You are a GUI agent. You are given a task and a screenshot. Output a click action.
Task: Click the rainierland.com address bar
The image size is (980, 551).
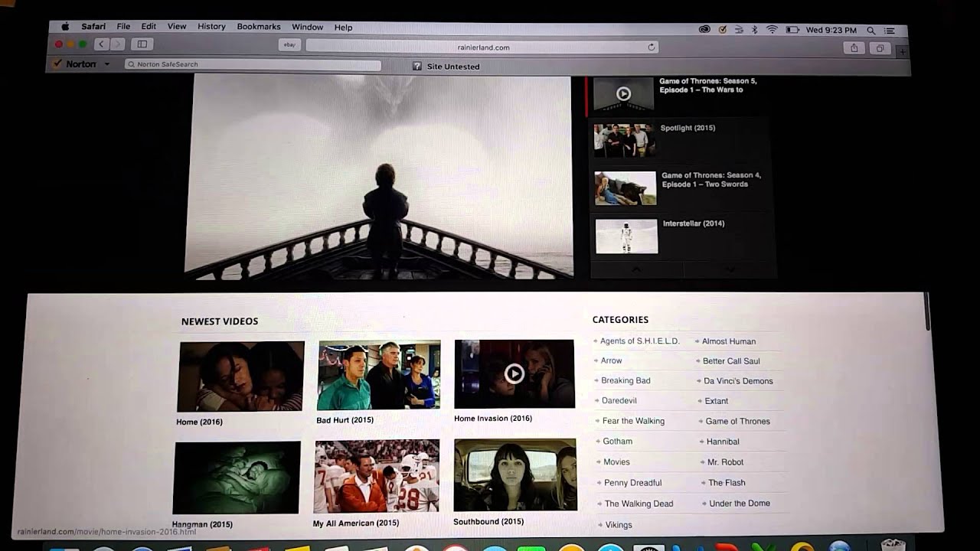coord(482,47)
